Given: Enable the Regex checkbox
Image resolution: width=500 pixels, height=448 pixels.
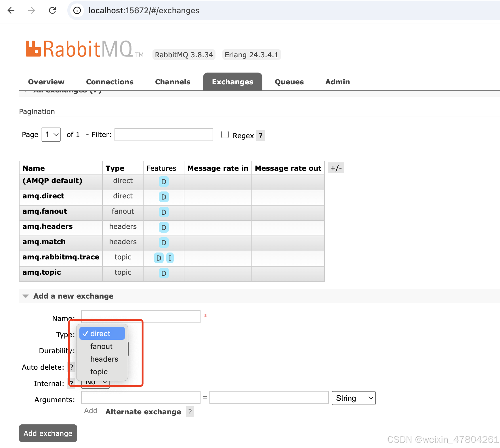Looking at the screenshot, I should click(225, 134).
